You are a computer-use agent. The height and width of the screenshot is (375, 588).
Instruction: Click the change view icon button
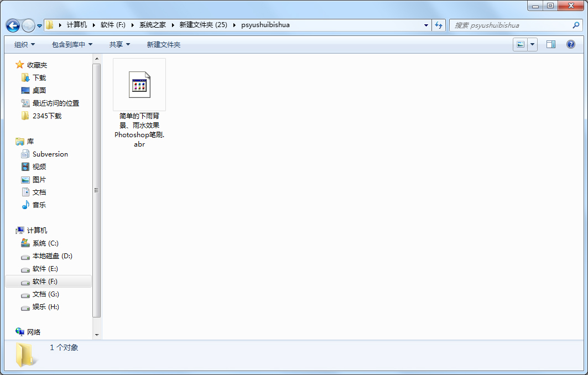pyautogui.click(x=520, y=44)
